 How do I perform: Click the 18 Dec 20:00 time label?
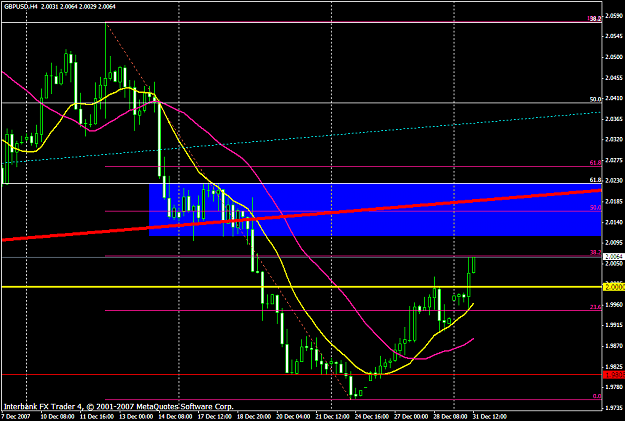tap(254, 417)
